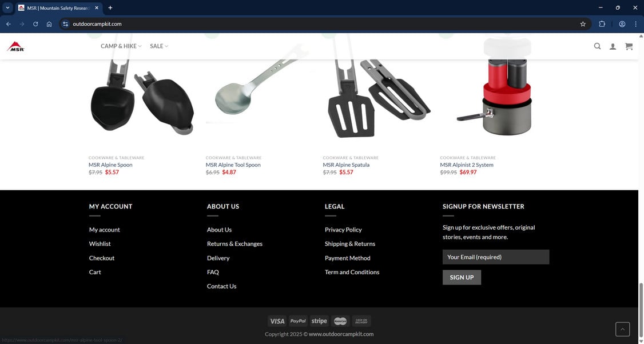Open the shopping cart icon

tap(629, 46)
